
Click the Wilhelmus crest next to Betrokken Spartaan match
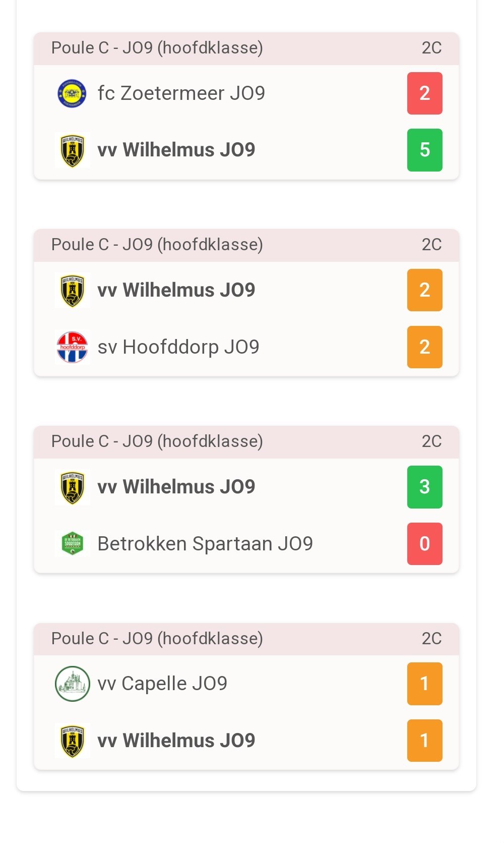click(x=72, y=487)
